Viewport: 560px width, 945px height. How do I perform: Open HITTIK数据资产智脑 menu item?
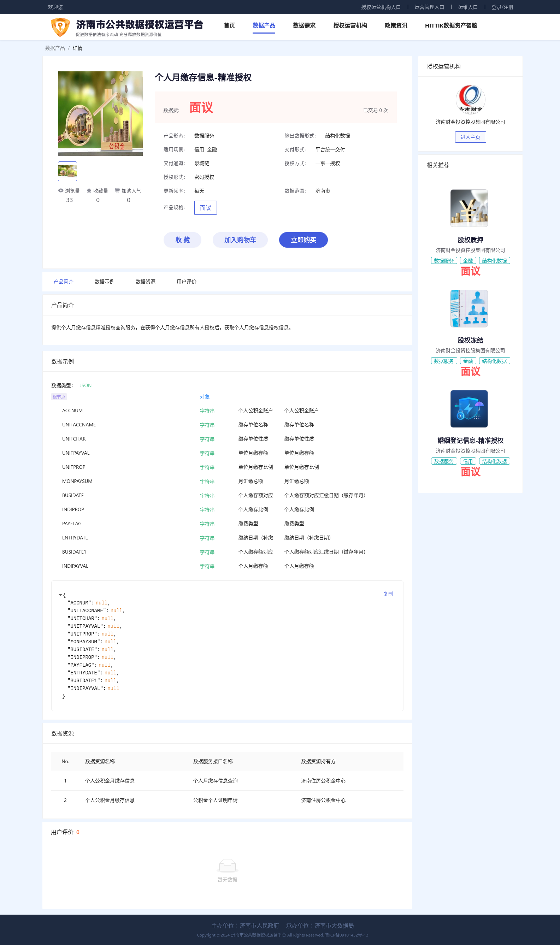(451, 26)
